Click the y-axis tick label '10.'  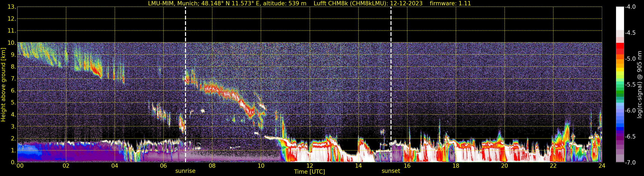tap(12, 43)
